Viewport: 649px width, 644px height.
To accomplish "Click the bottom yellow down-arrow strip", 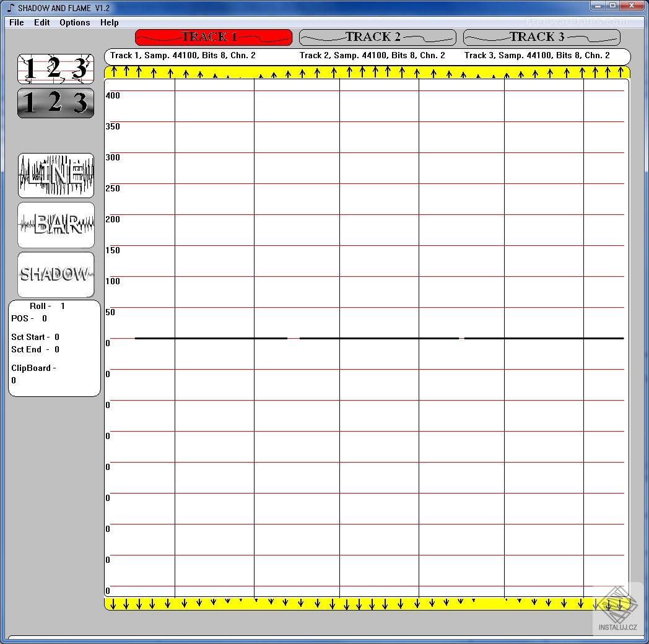I will tap(367, 604).
